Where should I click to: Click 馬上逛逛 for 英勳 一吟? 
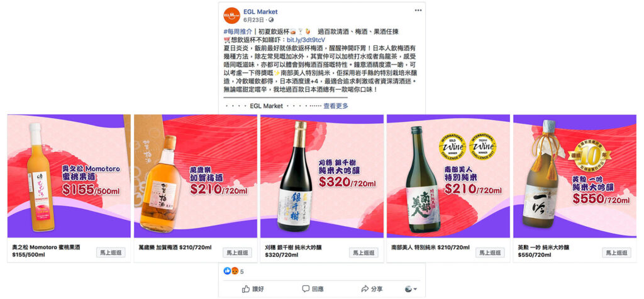pos(616,253)
